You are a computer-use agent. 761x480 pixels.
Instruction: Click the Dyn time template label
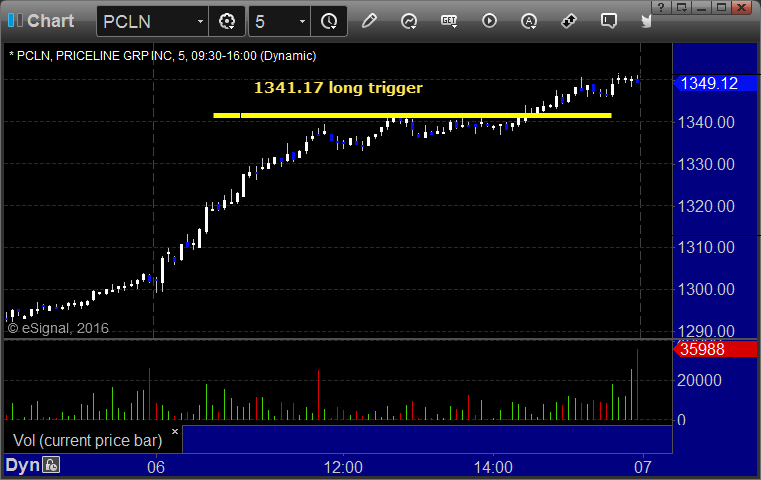click(22, 465)
